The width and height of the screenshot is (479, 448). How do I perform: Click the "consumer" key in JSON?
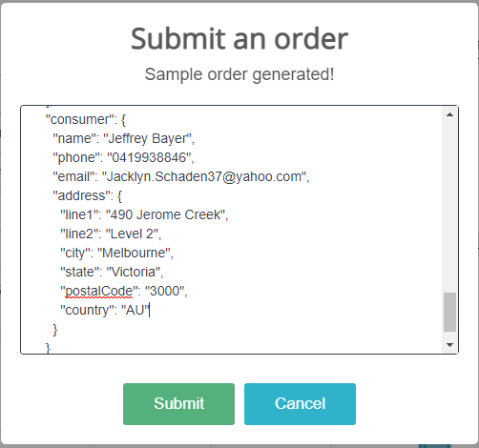coord(80,119)
